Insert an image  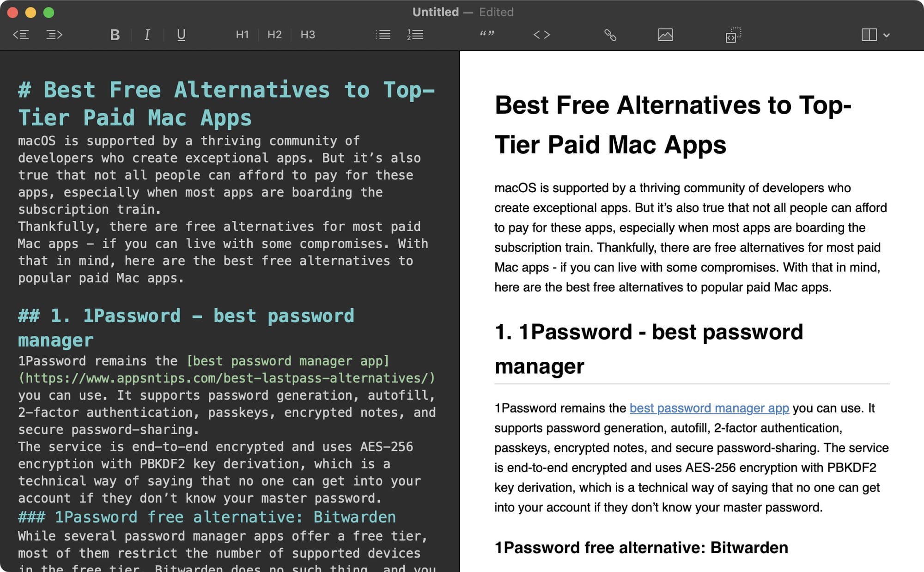(665, 35)
